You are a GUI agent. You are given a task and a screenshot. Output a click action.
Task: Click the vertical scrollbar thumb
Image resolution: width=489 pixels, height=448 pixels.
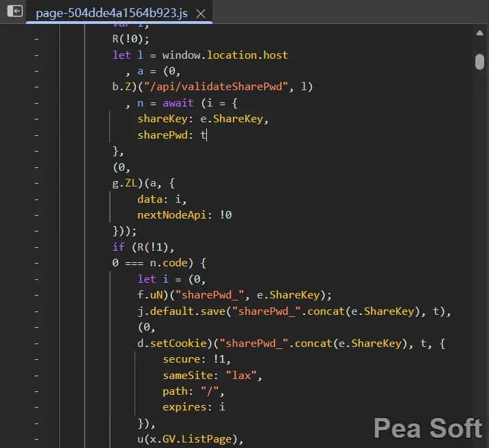[479, 61]
